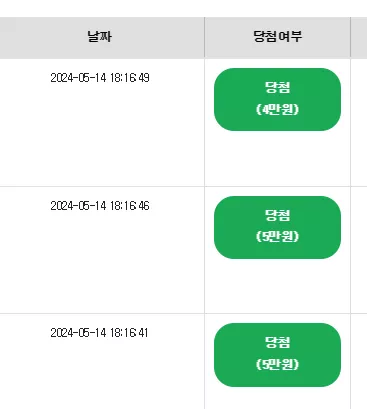The width and height of the screenshot is (367, 409).
Task: Open the 당첨 (5만원) badge for 18:16:46
Action: (277, 227)
